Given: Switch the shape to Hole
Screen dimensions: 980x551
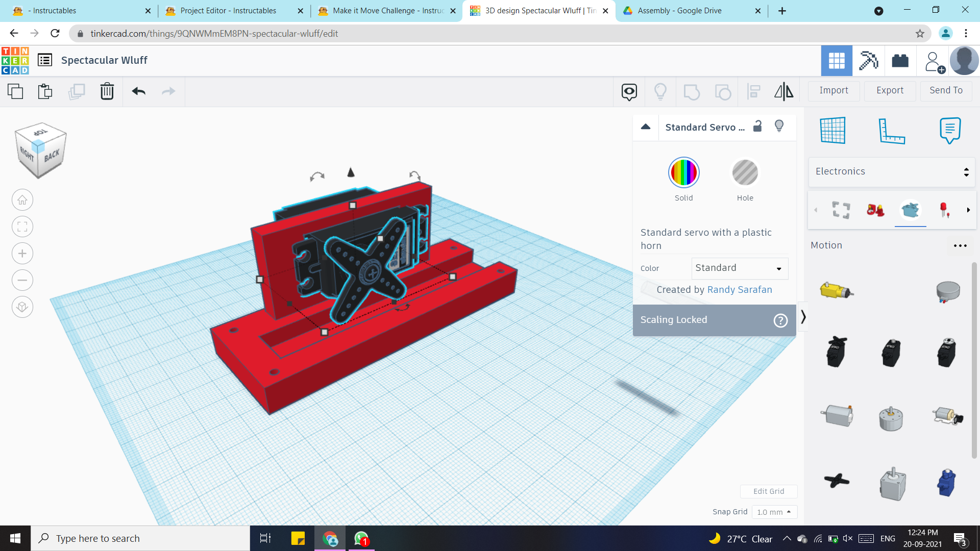Looking at the screenshot, I should pos(745,173).
